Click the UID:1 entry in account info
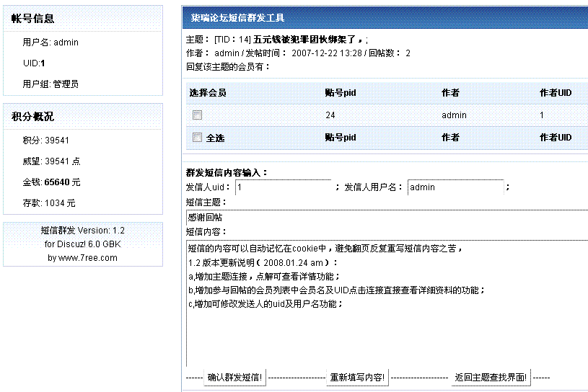This screenshot has height=392, width=588. coord(34,63)
